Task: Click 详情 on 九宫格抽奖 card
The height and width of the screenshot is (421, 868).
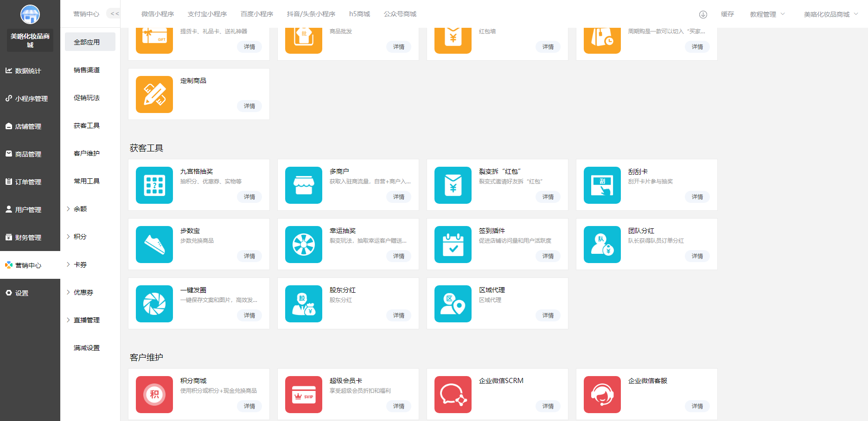Action: [249, 197]
